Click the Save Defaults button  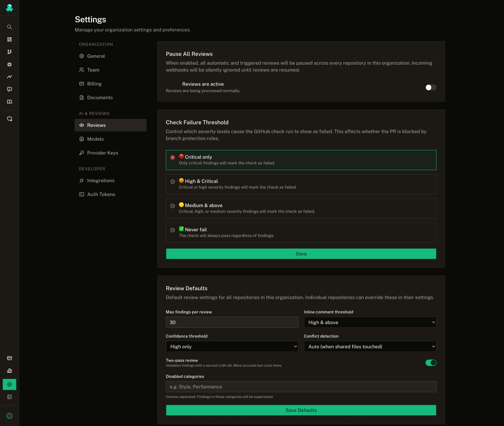301,410
